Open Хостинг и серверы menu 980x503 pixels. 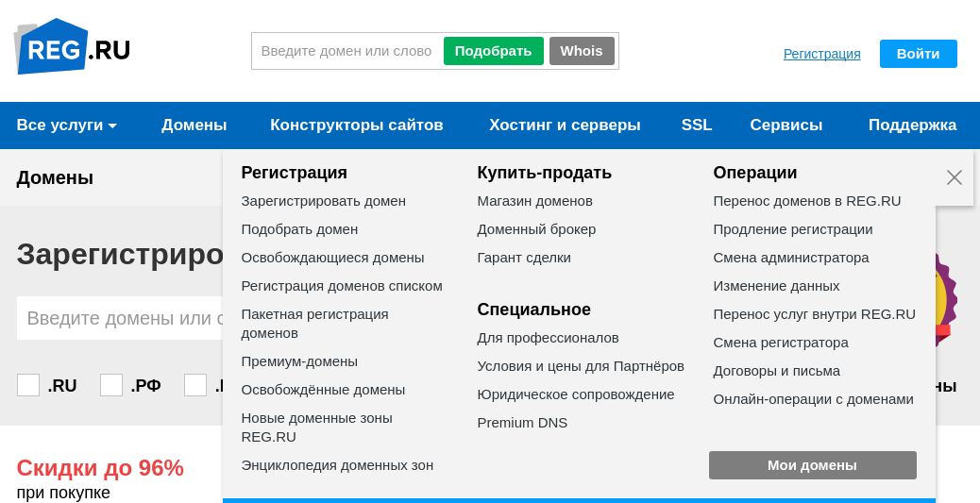[x=565, y=125]
